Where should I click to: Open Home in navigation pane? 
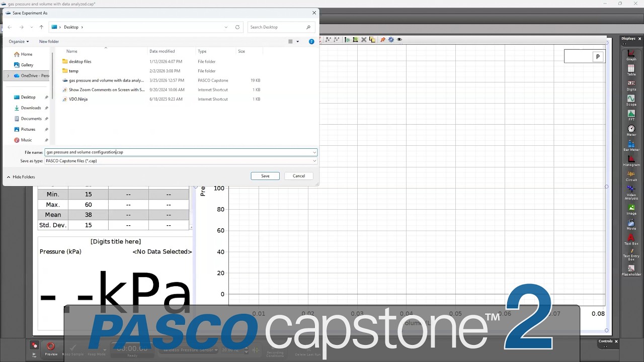pyautogui.click(x=23, y=54)
